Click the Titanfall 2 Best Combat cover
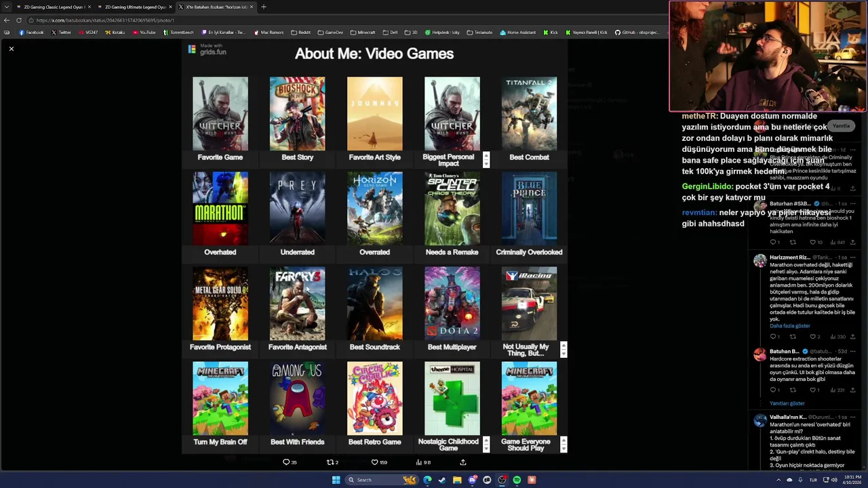The height and width of the screenshot is (488, 868). click(530, 114)
